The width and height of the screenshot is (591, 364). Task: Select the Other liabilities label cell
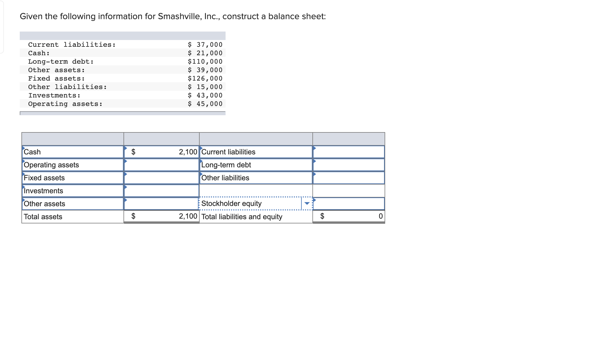256,178
